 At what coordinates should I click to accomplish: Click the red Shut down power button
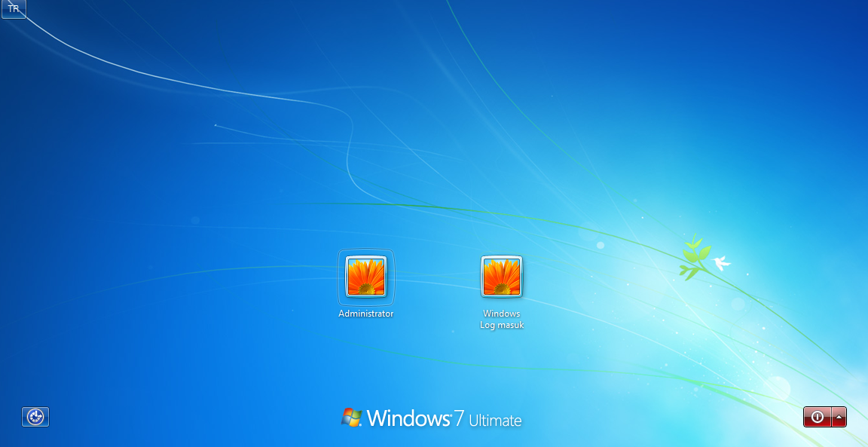[x=817, y=417]
